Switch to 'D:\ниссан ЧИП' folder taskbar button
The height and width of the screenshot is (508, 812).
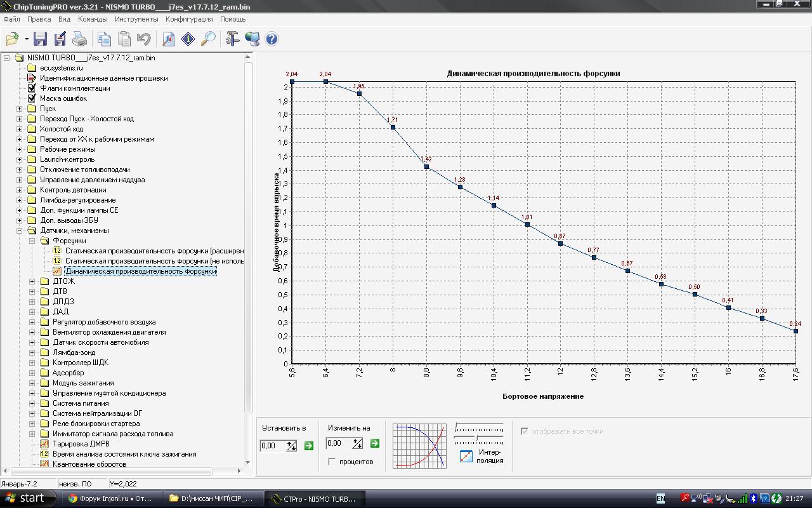tap(213, 498)
